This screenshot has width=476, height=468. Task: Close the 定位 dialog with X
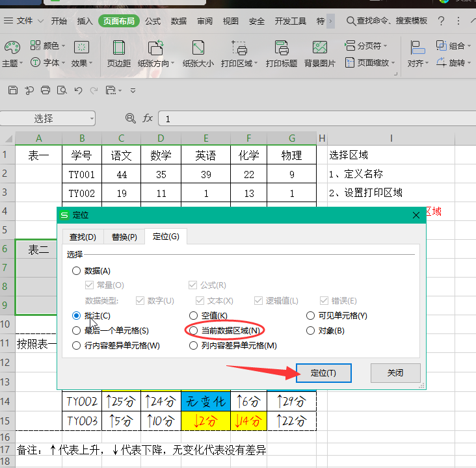[x=416, y=215]
